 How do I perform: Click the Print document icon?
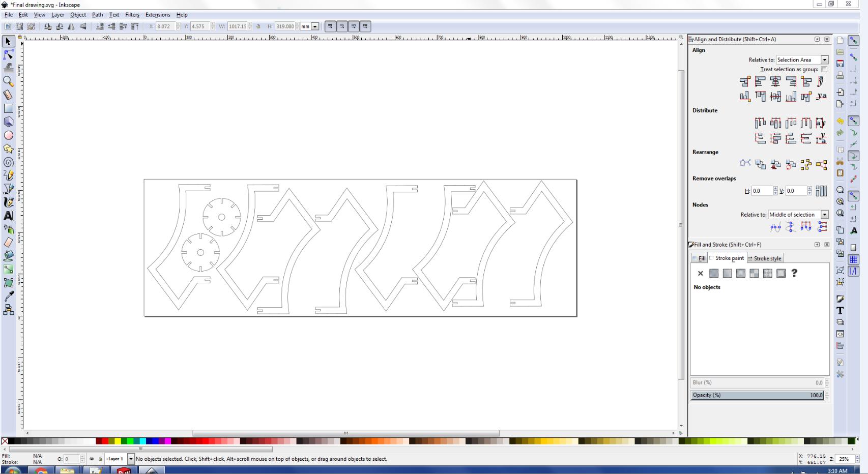(840, 75)
